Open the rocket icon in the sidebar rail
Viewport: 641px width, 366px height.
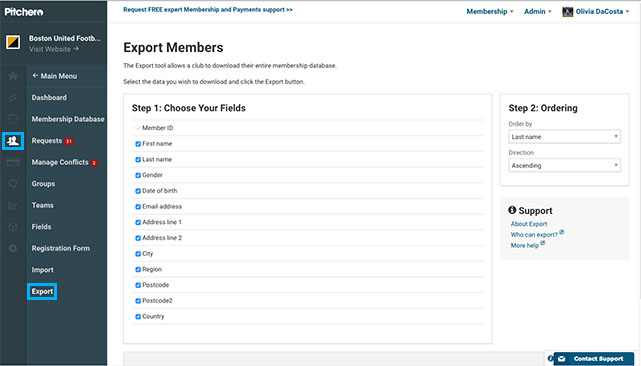pyautogui.click(x=13, y=97)
